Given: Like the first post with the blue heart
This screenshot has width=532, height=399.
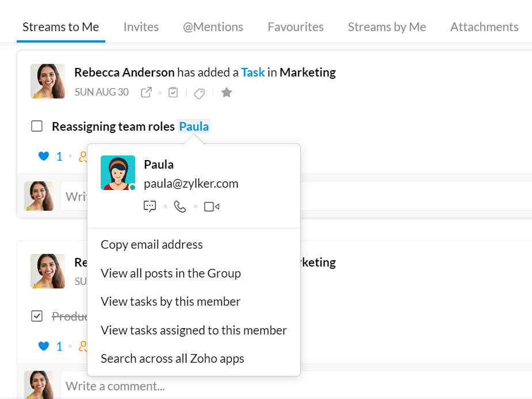Looking at the screenshot, I should [x=44, y=156].
